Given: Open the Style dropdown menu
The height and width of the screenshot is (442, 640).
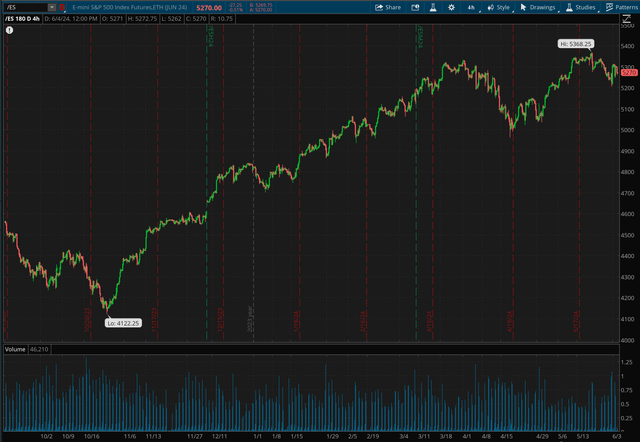Looking at the screenshot, I should click(499, 7).
